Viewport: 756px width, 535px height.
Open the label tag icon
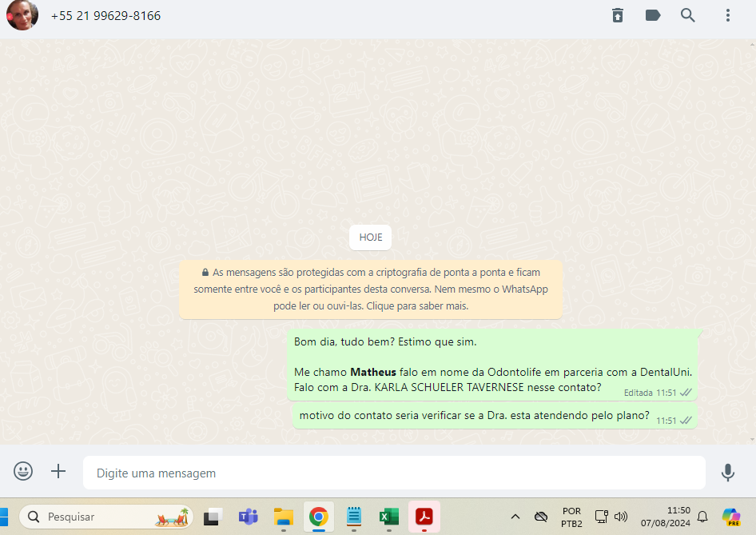pos(653,15)
